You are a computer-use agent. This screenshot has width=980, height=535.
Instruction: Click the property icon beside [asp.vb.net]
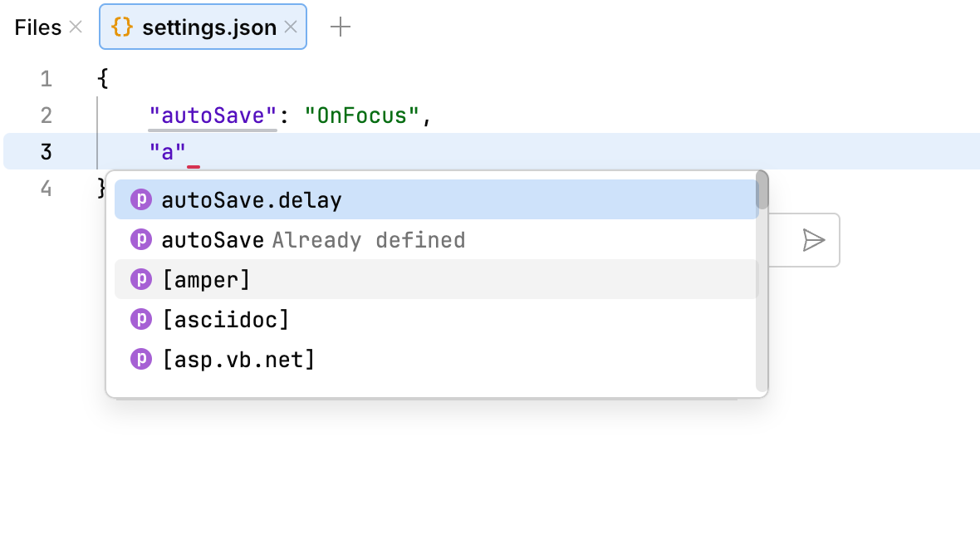click(x=141, y=359)
